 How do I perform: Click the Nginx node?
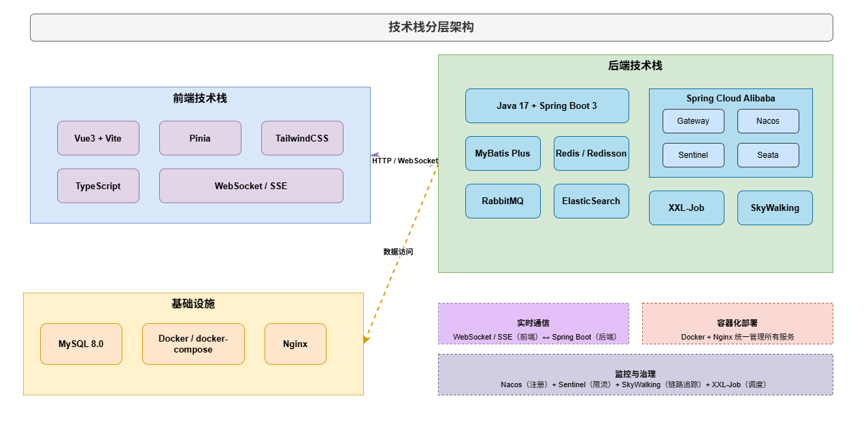tap(295, 344)
